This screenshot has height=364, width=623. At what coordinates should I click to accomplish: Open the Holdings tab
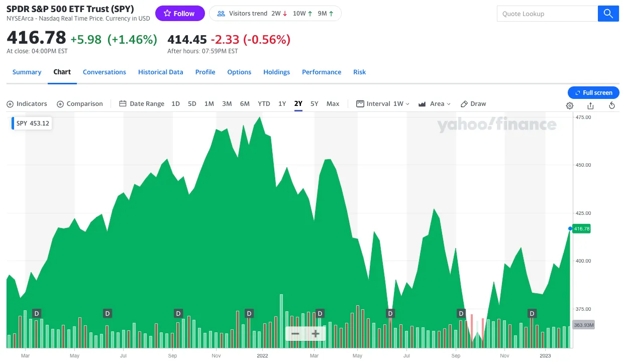pos(277,72)
